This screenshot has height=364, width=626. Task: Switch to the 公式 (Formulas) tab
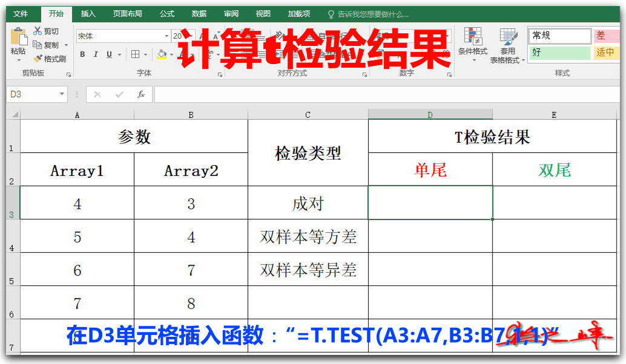(x=167, y=14)
